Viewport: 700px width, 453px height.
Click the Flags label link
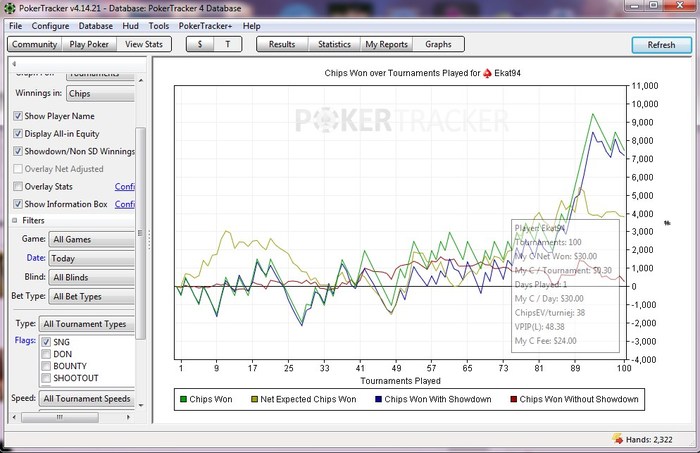[x=25, y=340]
